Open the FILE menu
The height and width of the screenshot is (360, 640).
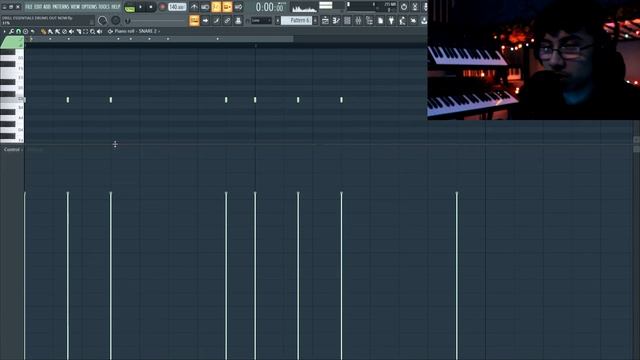[x=29, y=7]
